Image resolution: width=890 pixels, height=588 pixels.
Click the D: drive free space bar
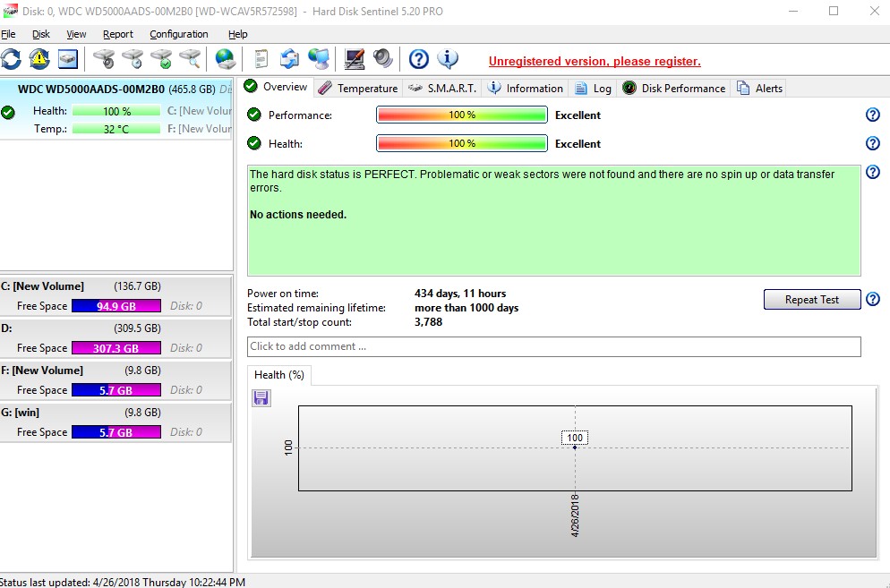tap(116, 348)
